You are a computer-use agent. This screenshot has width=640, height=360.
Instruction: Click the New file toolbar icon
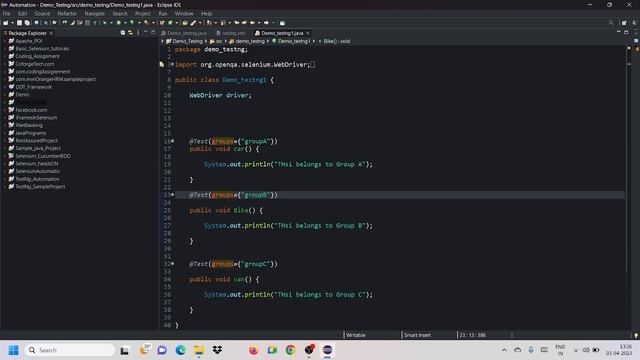click(6, 23)
